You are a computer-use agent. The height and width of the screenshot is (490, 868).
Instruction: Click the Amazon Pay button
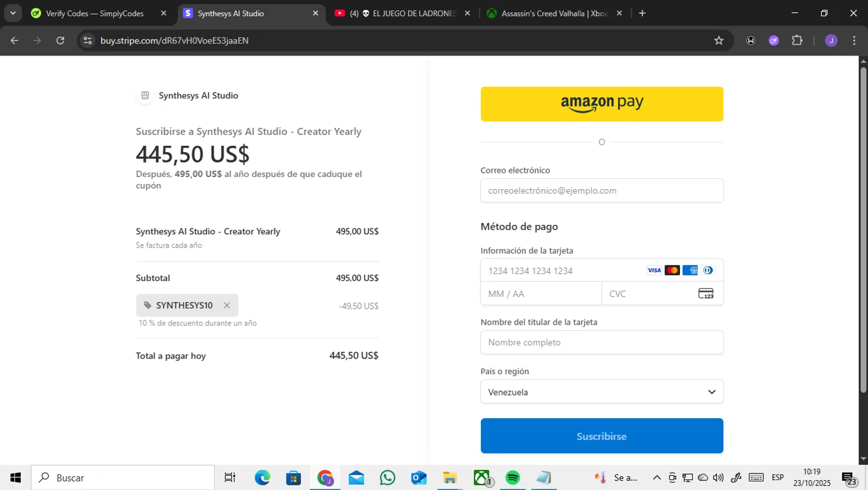click(602, 104)
